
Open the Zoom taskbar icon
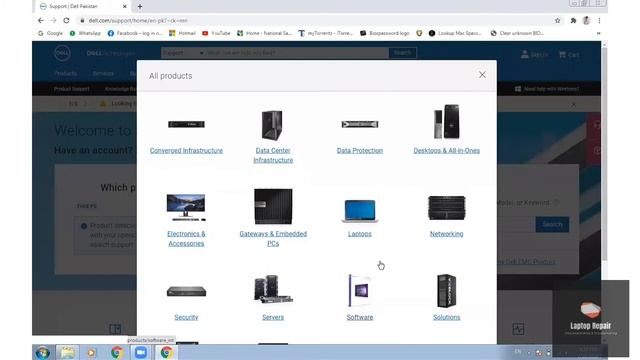pos(141,352)
